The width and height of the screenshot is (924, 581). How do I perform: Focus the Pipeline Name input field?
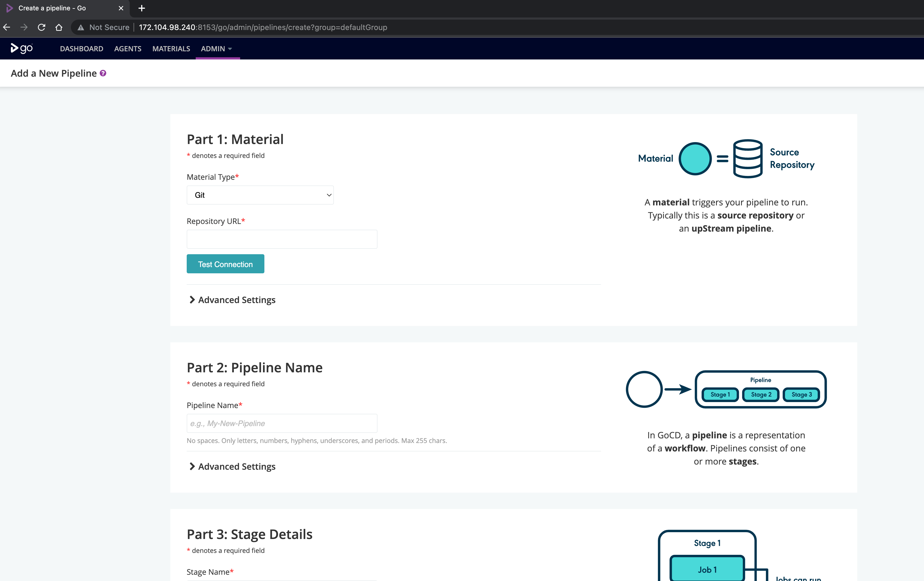tap(281, 423)
